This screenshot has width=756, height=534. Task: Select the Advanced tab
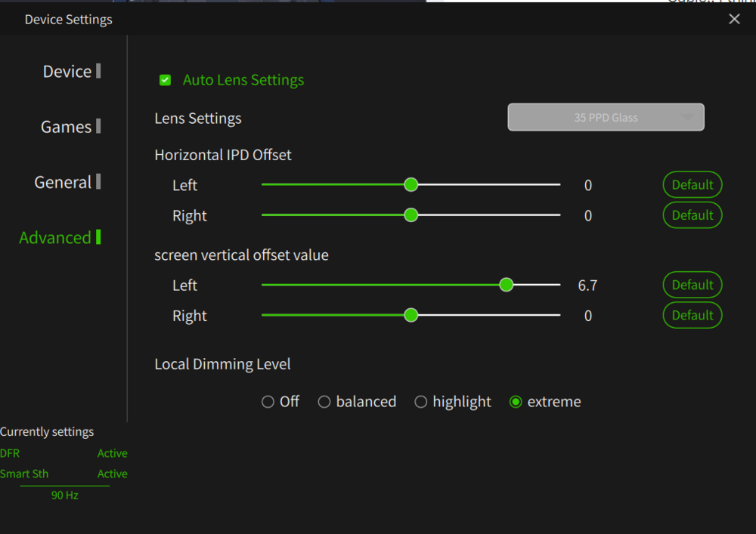(x=55, y=238)
